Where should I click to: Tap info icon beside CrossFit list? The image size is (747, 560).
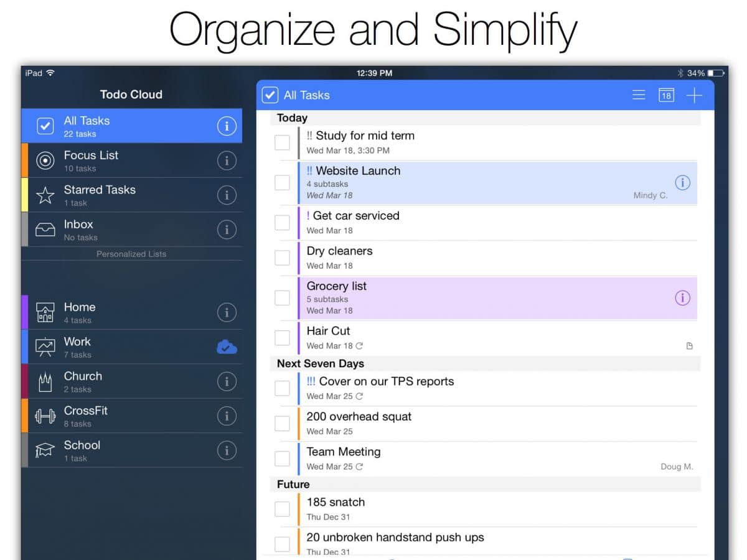pos(227,416)
